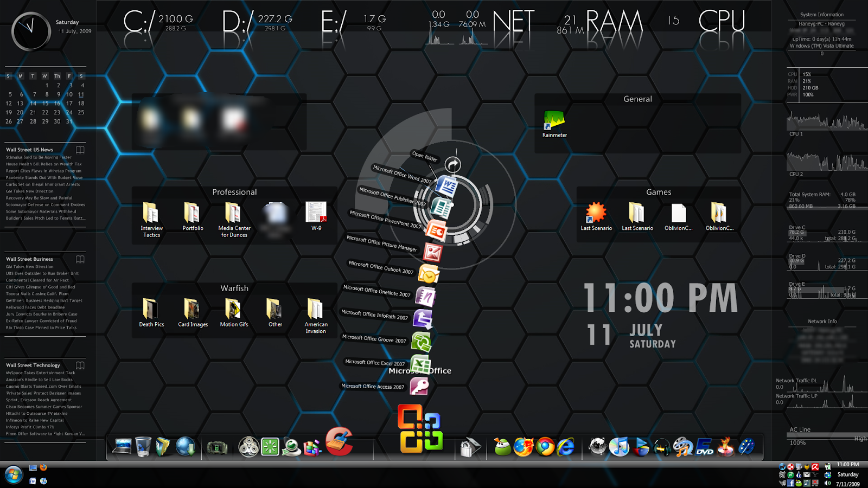Open the paint palette dock icon

747,447
